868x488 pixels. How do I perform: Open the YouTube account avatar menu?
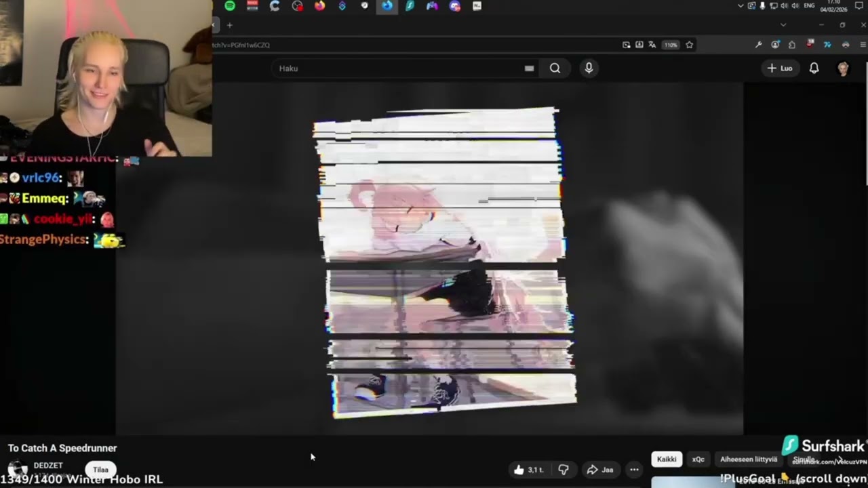843,68
